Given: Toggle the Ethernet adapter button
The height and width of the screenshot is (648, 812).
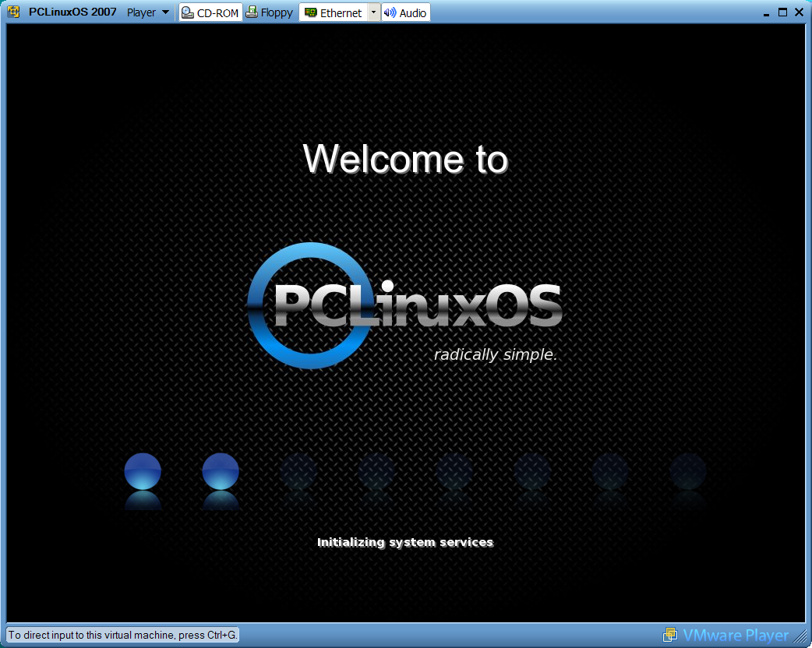Looking at the screenshot, I should pos(333,12).
